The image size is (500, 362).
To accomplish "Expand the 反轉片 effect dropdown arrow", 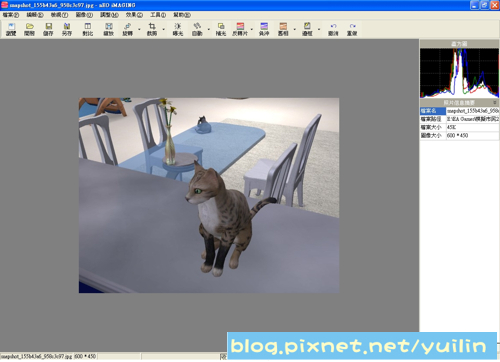I will [x=252, y=29].
